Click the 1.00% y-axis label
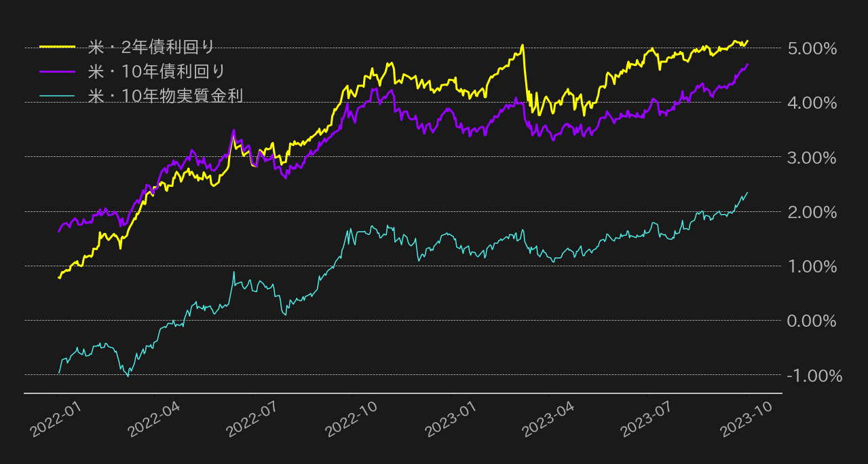Viewport: 868px width, 464px height. (811, 266)
